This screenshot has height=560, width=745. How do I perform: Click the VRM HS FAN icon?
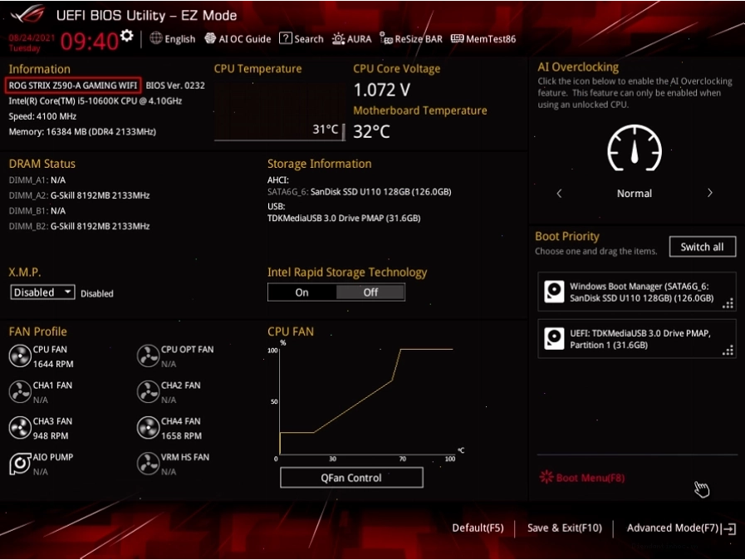coord(148,464)
